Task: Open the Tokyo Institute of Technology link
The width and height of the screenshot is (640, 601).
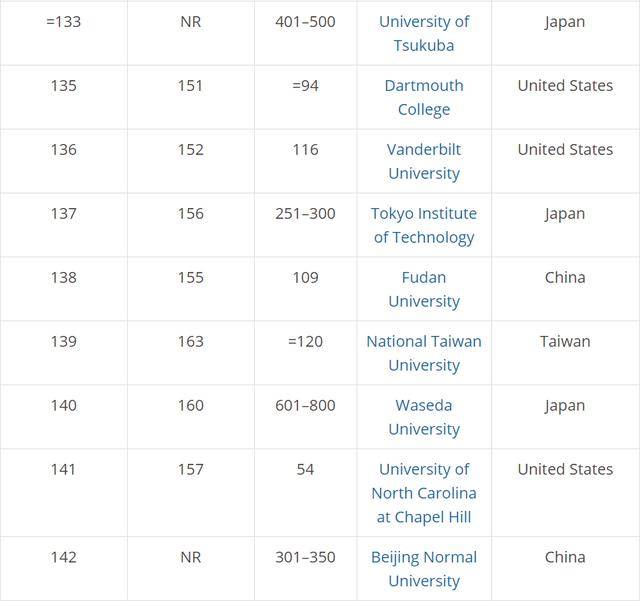Action: click(424, 225)
